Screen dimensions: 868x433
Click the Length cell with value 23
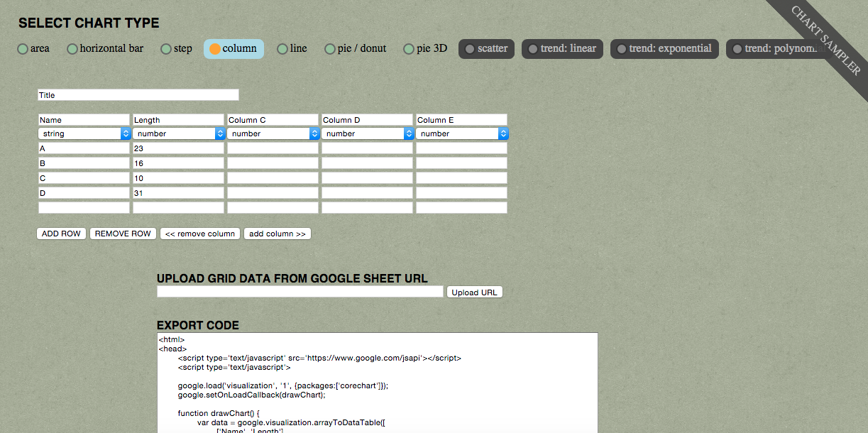pyautogui.click(x=179, y=149)
